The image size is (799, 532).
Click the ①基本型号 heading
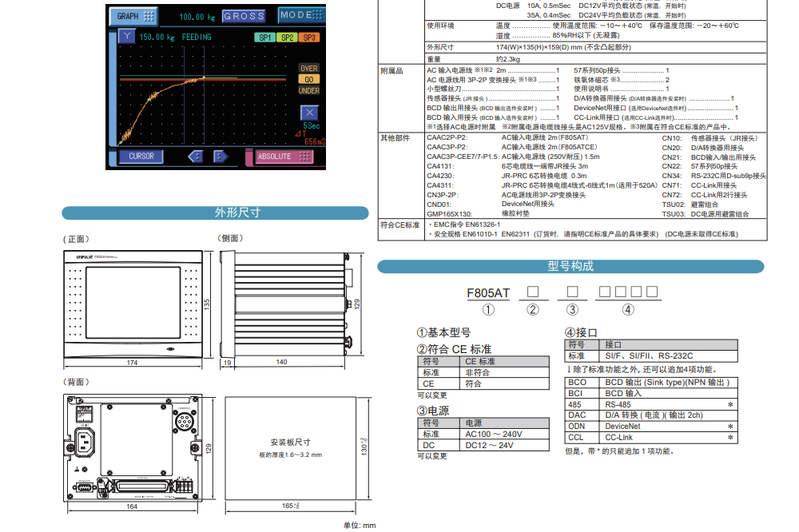[x=443, y=333]
